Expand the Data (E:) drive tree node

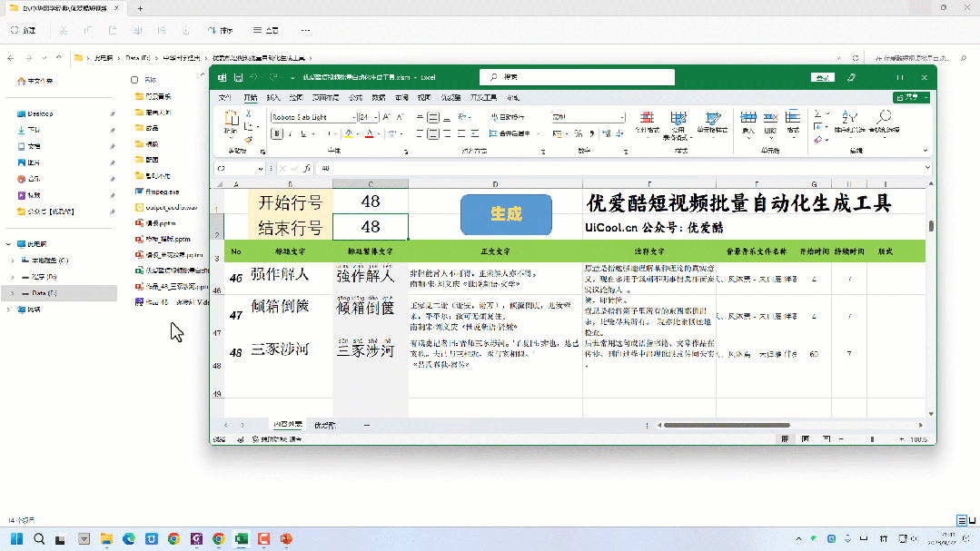point(13,293)
